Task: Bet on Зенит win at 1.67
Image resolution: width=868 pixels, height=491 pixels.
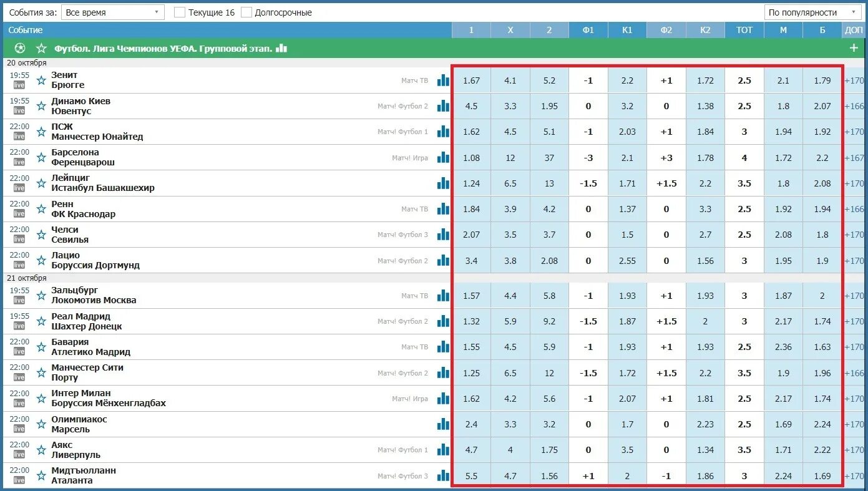Action: coord(472,80)
